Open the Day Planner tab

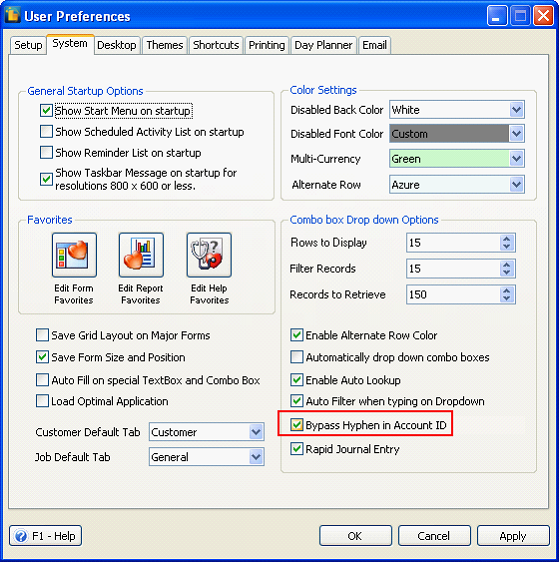tap(323, 45)
